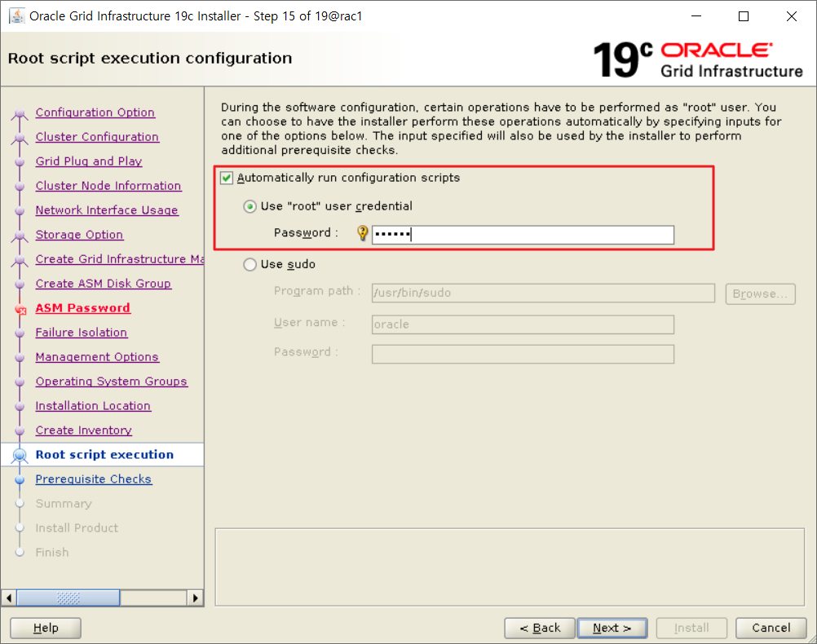Open Cluster Configuration step

[x=97, y=137]
